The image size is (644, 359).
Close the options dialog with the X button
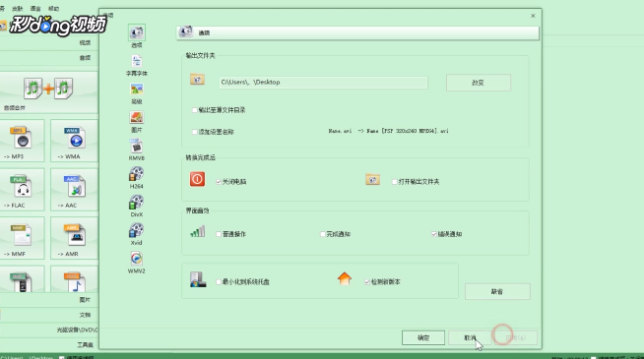tap(533, 16)
